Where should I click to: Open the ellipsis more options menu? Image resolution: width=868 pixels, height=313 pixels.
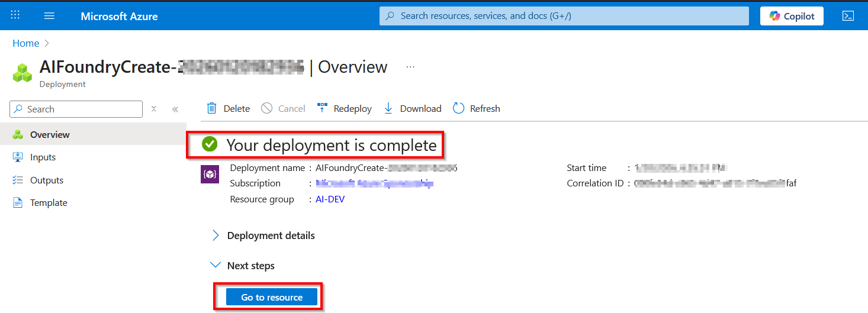tap(410, 67)
